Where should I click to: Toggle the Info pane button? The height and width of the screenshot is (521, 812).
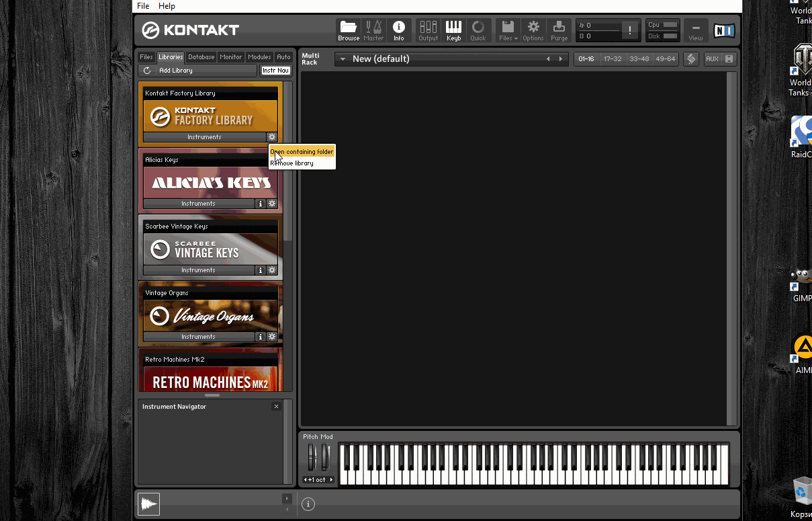click(x=399, y=30)
